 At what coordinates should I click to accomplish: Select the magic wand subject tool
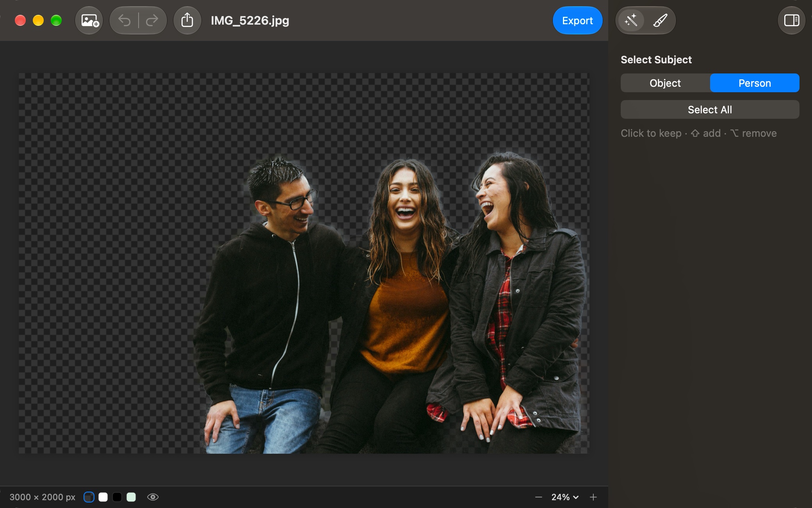[631, 20]
